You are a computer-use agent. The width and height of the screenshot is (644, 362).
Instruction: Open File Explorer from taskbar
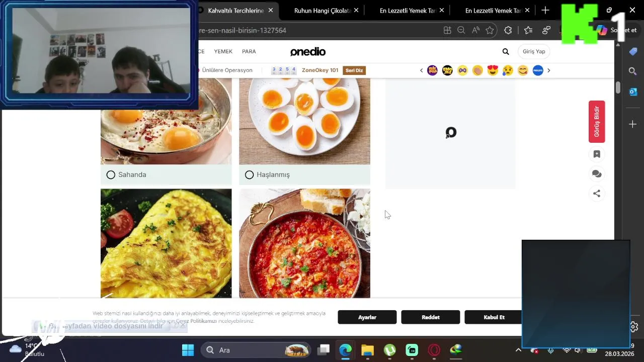(367, 350)
